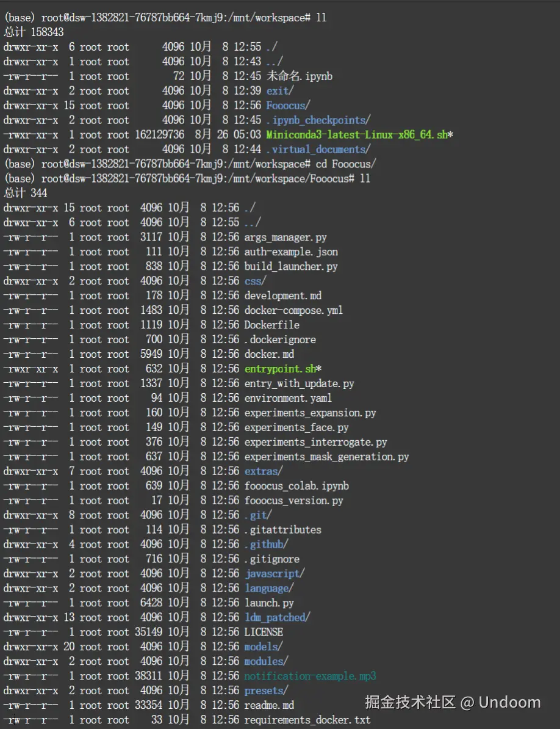
Task: Click the LICENSE file entry
Action: click(264, 632)
